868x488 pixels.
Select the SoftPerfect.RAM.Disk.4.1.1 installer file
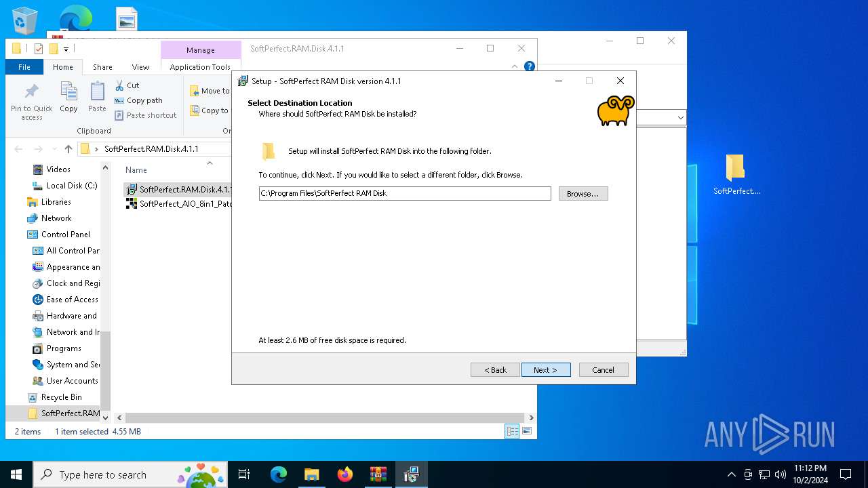click(179, 189)
